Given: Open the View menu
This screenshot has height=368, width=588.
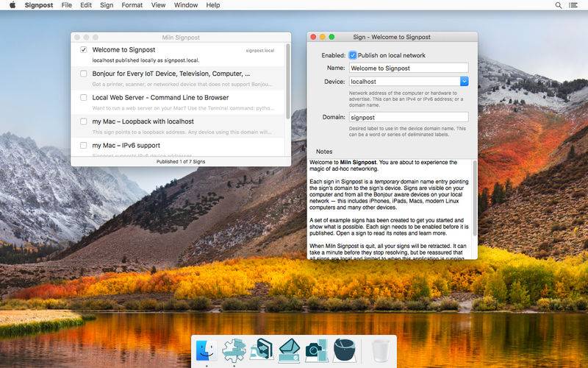Looking at the screenshot, I should (158, 5).
